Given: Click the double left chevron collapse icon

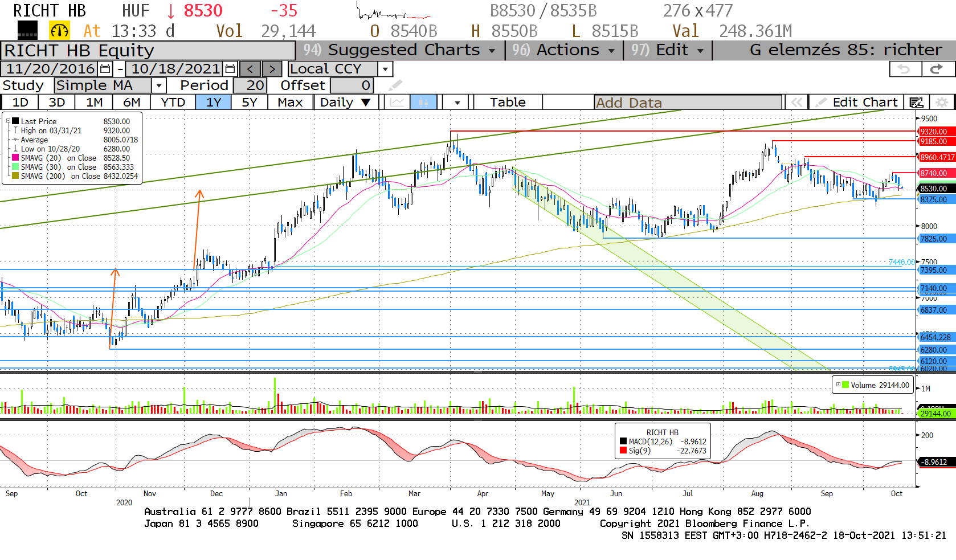Looking at the screenshot, I should tap(796, 103).
